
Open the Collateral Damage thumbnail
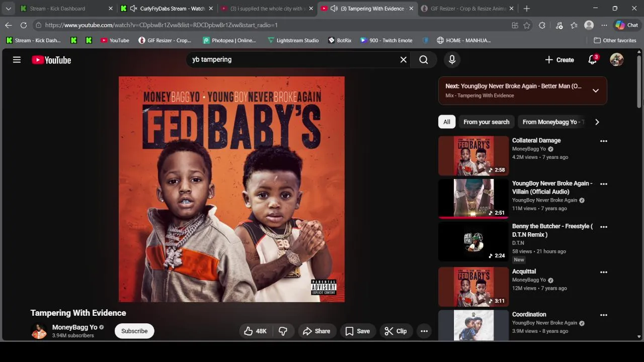pyautogui.click(x=473, y=156)
